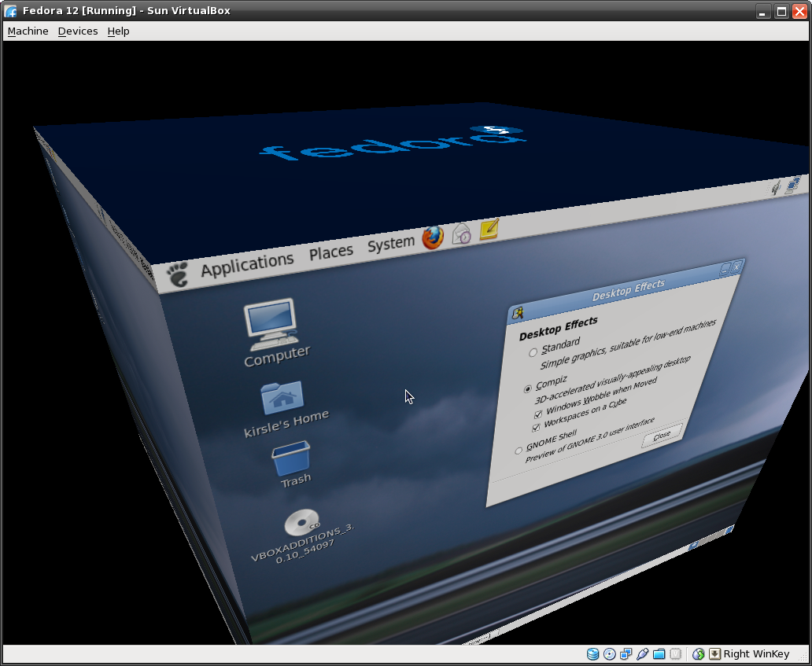Screen dimensions: 812x666
Task: Click the volume speaker tray icon
Action: pos(776,189)
